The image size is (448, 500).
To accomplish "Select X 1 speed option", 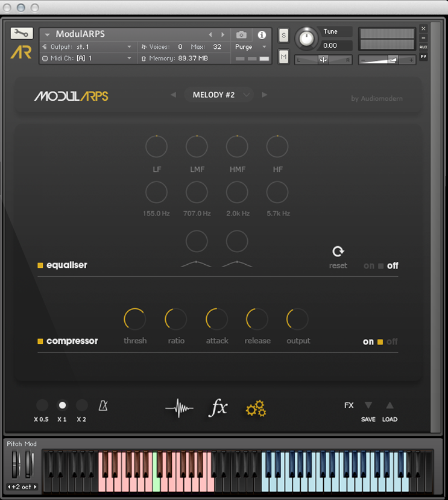I will click(63, 405).
